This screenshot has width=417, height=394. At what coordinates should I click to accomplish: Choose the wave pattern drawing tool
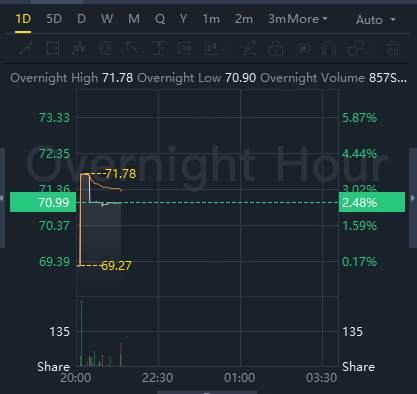pos(79,48)
